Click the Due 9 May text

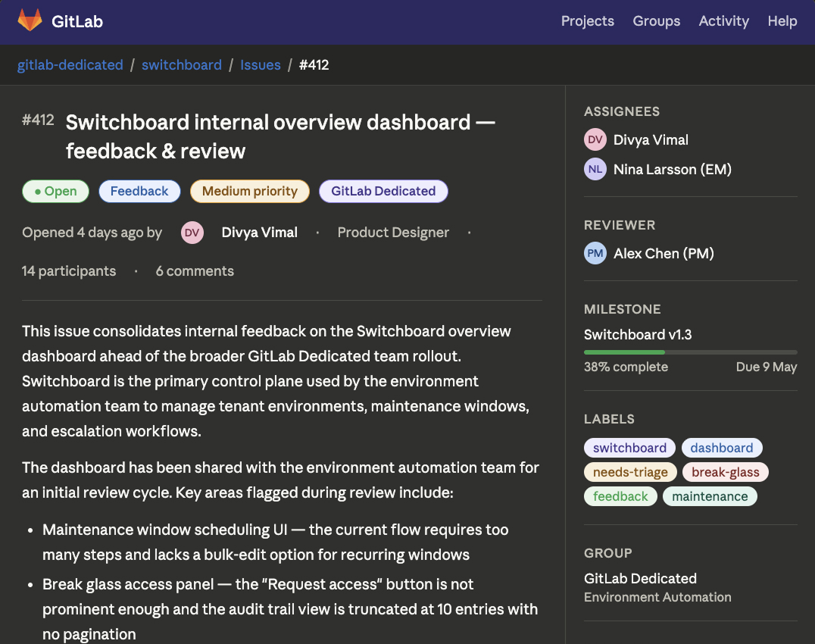[766, 367]
